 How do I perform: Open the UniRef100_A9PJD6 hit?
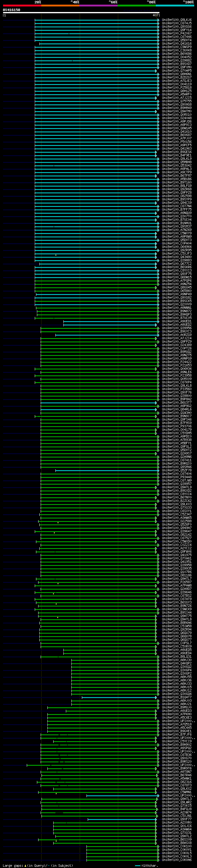click(176, 121)
